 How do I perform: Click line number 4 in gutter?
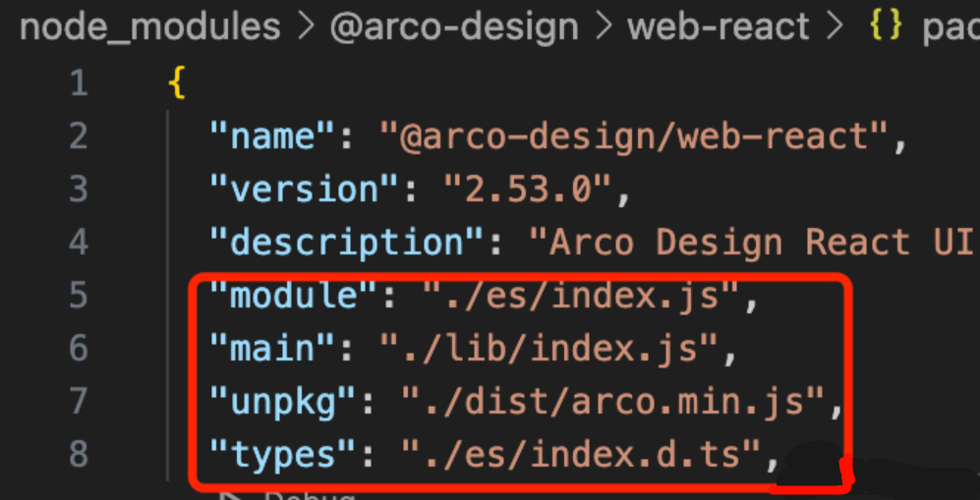78,243
